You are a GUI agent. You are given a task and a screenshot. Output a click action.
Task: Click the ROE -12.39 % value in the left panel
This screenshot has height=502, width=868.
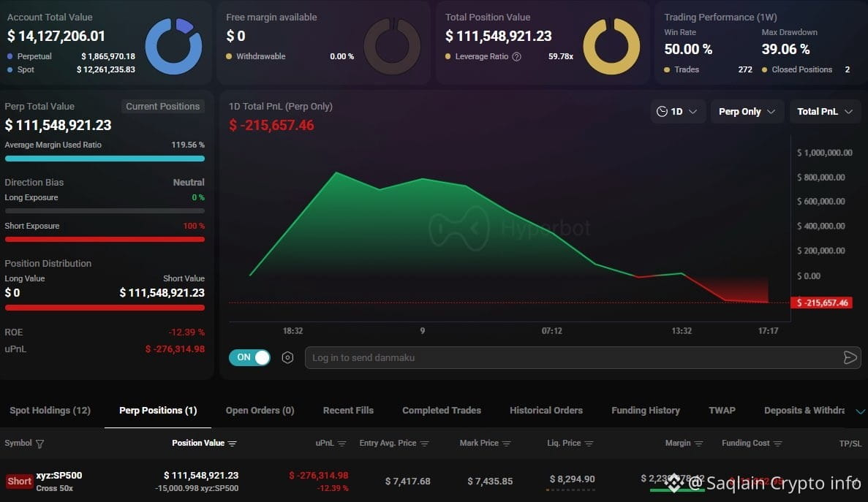point(186,332)
